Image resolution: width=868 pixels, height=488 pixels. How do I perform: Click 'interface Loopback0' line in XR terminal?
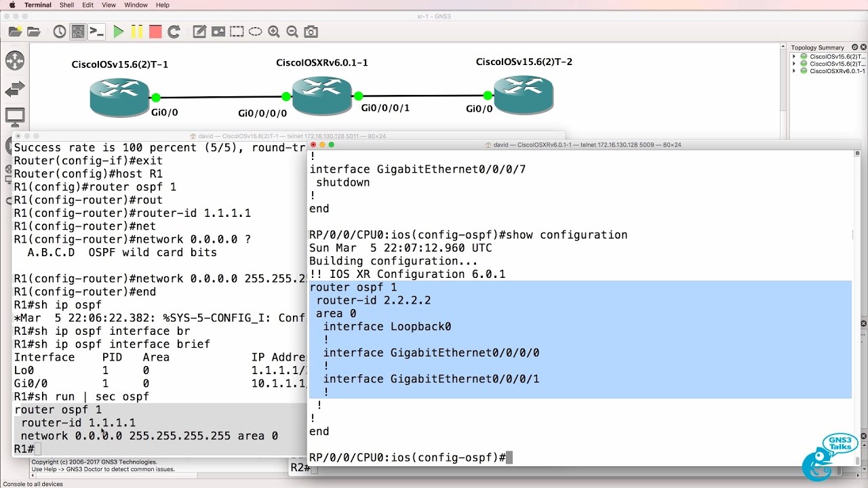pos(387,327)
